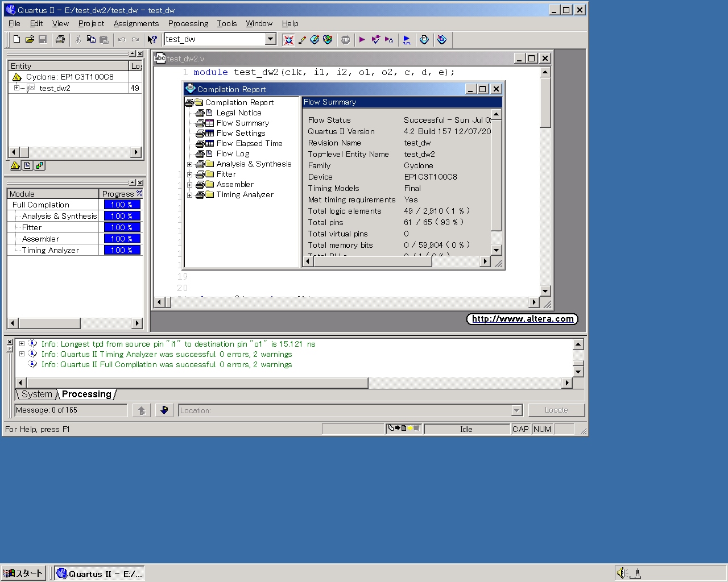The image size is (728, 582).
Task: Expand the Longest tpd info message
Action: coord(22,343)
